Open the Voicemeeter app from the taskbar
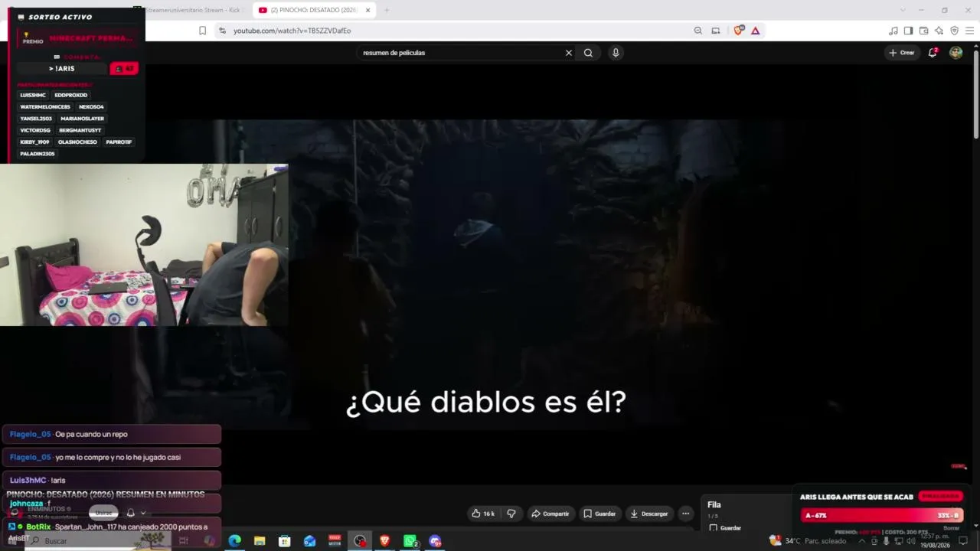980x551 pixels. (x=335, y=541)
